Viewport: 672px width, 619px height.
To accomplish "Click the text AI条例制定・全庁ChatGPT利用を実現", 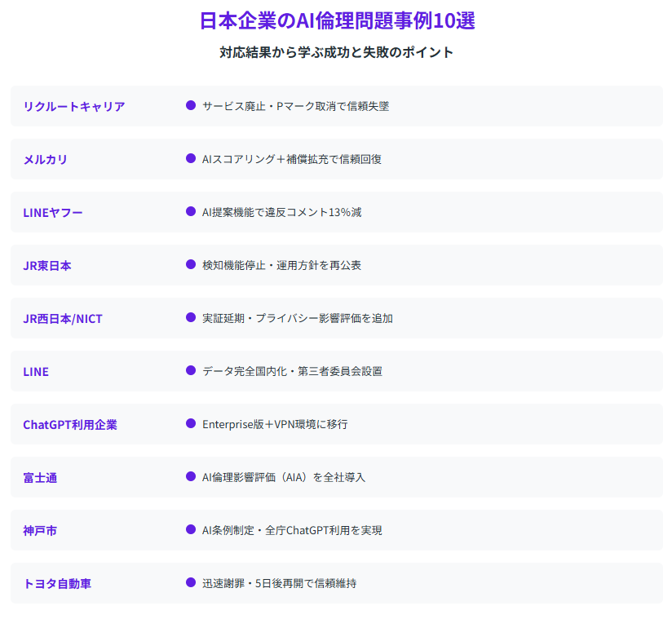I will (292, 530).
